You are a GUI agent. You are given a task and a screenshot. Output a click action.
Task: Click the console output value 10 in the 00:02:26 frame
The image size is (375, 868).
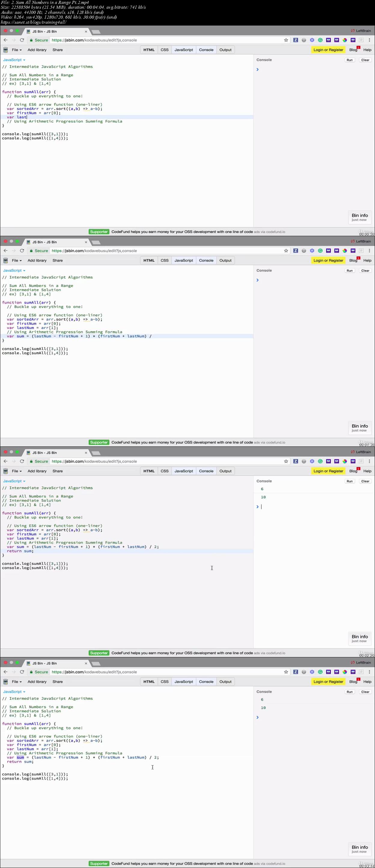pyautogui.click(x=263, y=497)
